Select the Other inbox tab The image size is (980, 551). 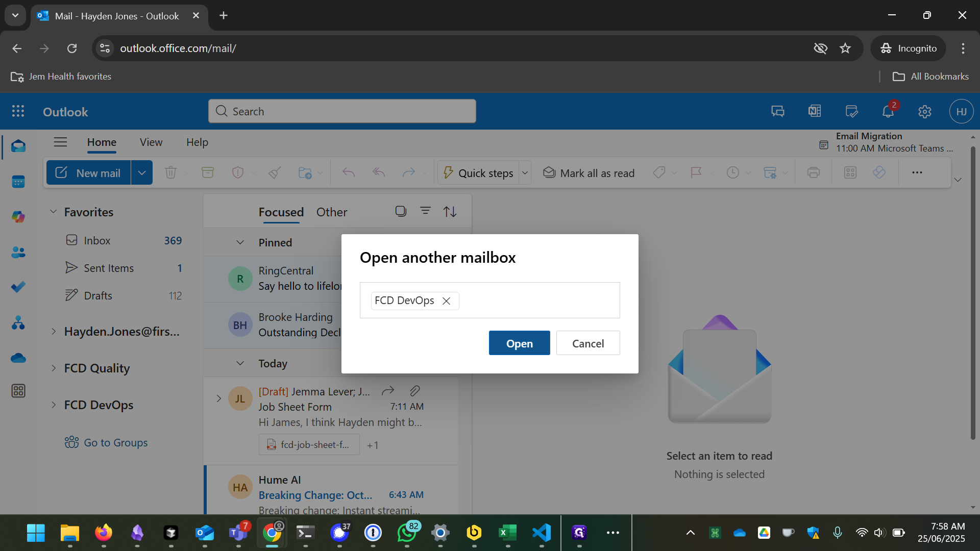coord(332,212)
